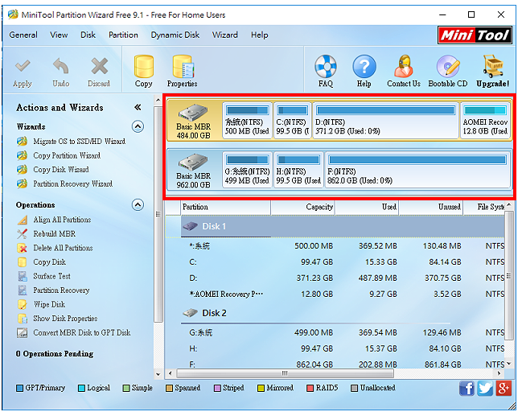This screenshot has height=420, width=522.
Task: Click horizontal scrollbar of partition list
Action: [x=285, y=373]
